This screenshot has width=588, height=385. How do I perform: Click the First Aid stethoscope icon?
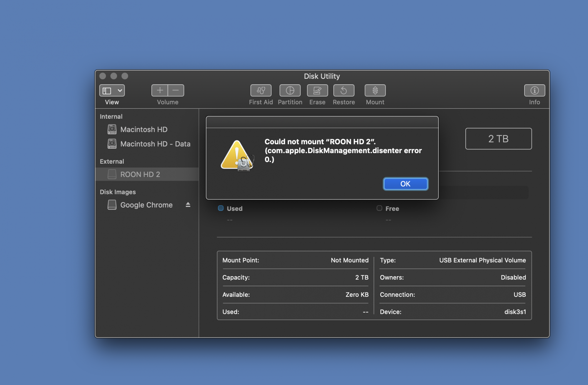pos(261,91)
